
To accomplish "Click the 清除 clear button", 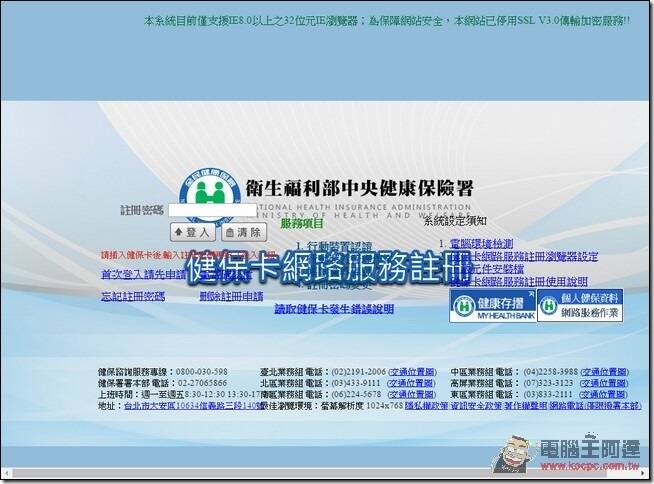I will click(x=244, y=232).
